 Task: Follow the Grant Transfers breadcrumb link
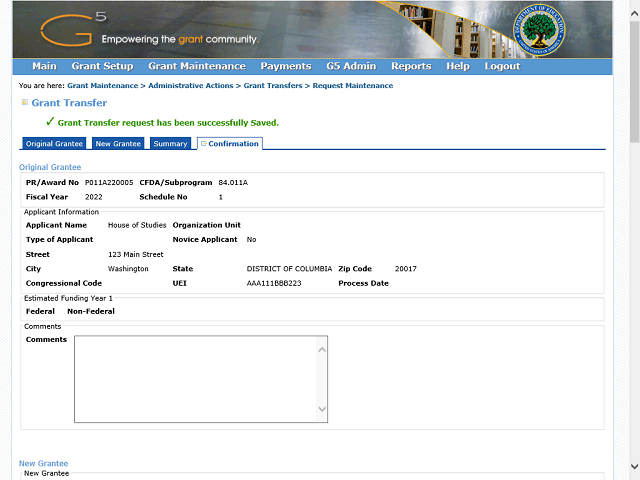(273, 86)
